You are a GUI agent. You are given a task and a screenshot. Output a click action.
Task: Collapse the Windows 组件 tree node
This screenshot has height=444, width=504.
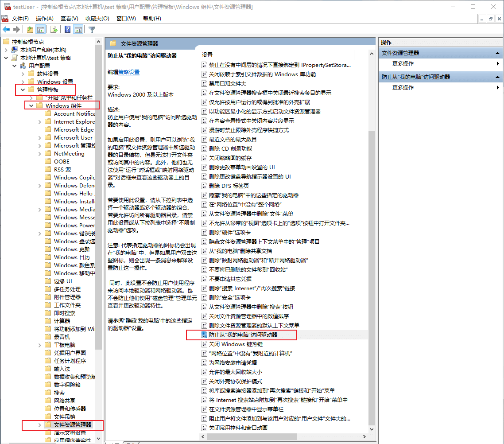(x=31, y=106)
